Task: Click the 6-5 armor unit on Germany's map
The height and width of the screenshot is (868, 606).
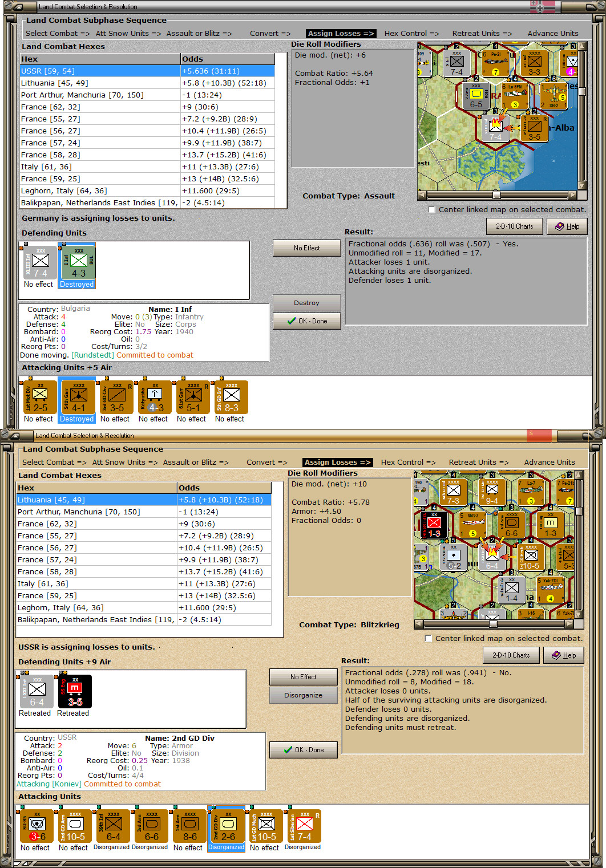Action: click(x=476, y=96)
